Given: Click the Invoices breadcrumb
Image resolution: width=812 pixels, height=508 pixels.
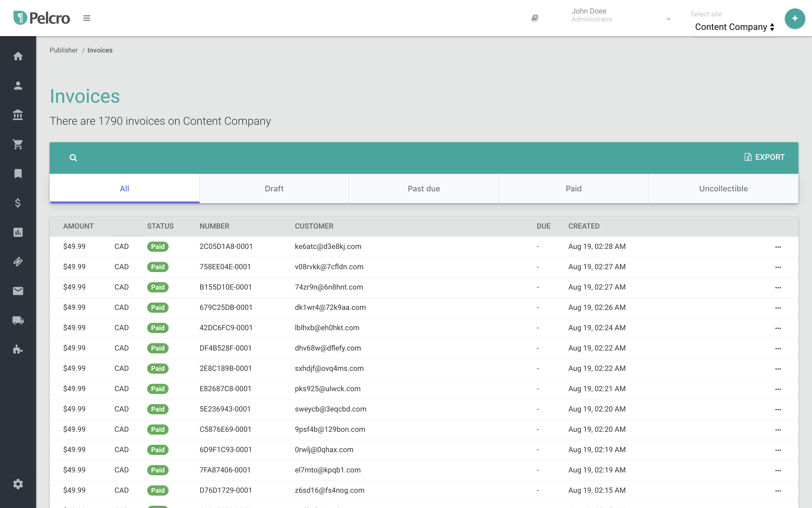Looking at the screenshot, I should tap(100, 50).
